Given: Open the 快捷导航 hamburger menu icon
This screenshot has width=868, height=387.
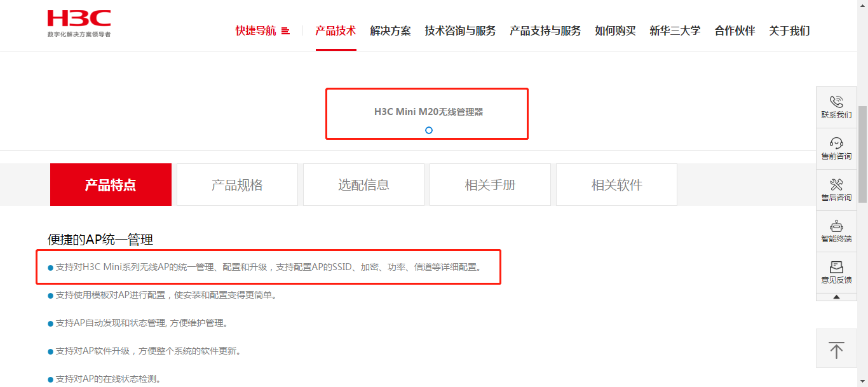Looking at the screenshot, I should (x=285, y=31).
